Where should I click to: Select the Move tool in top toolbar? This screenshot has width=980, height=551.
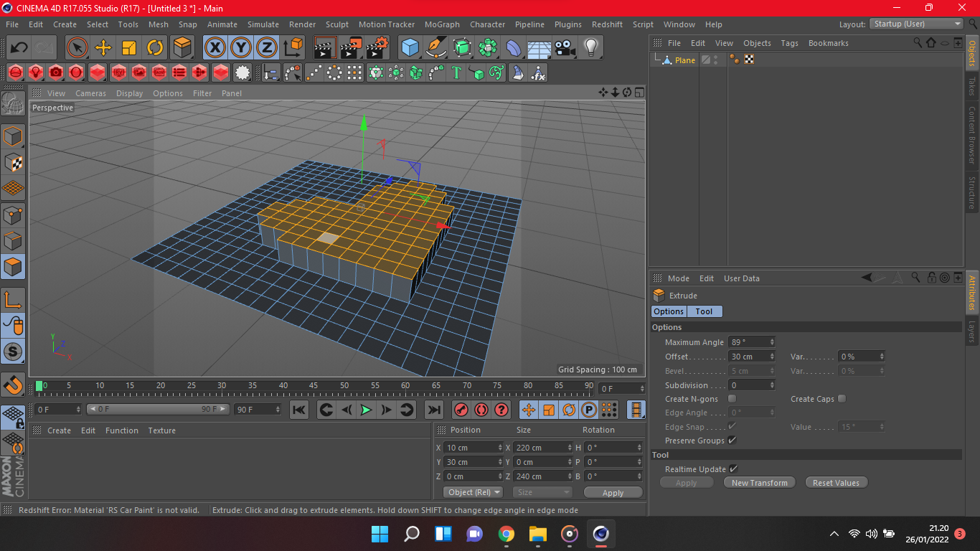[103, 48]
